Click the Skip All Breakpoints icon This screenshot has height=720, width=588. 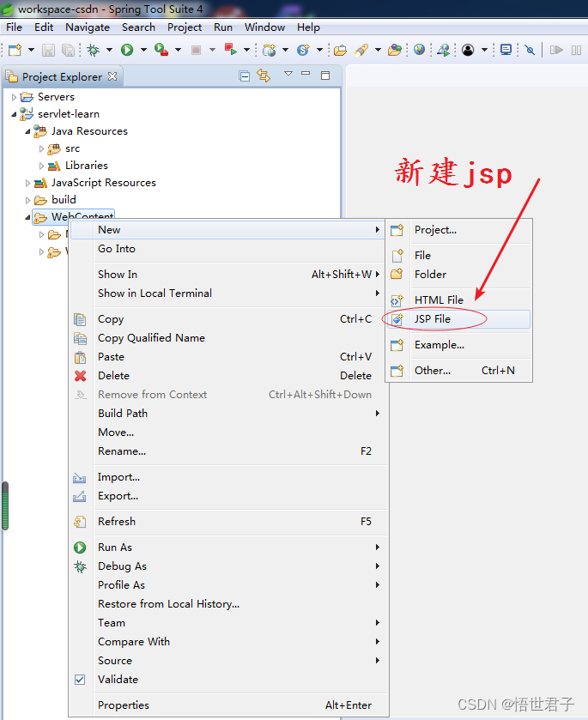(530, 50)
